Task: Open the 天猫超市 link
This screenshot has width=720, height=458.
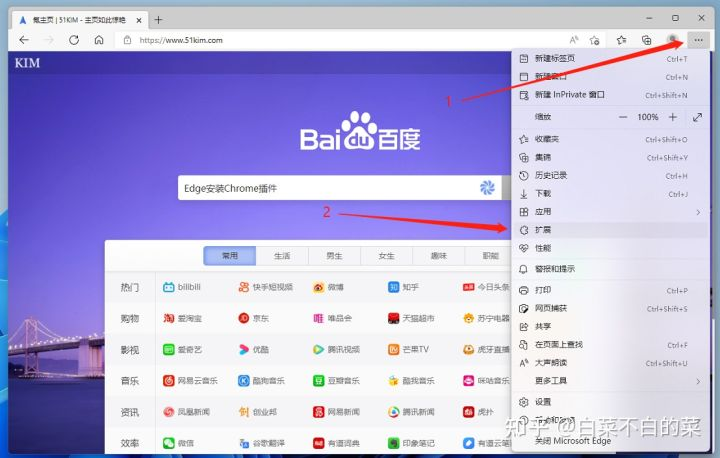Action: (x=411, y=318)
